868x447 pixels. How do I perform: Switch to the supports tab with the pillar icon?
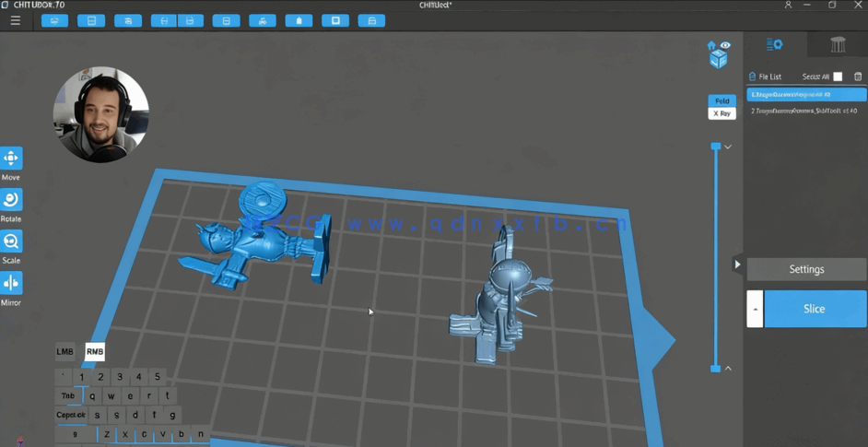[838, 45]
